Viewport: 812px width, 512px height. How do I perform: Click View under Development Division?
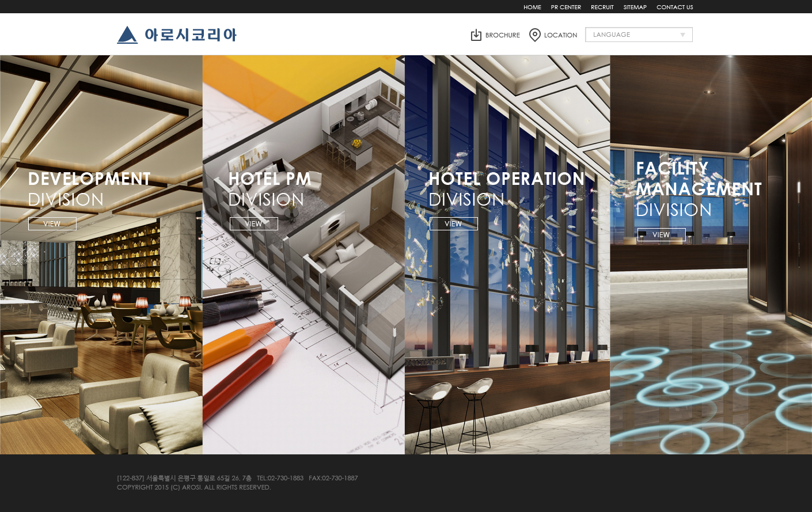coord(52,224)
